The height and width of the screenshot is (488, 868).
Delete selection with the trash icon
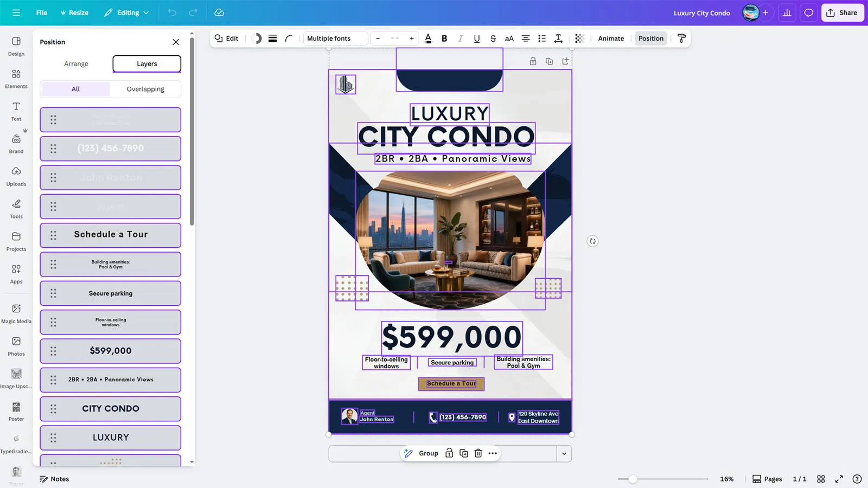478,453
